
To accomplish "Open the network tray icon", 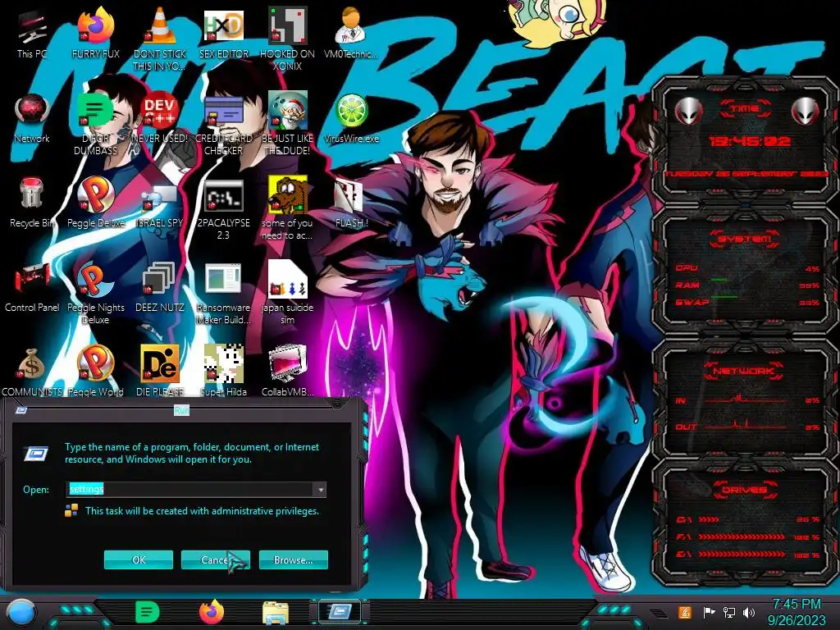I will point(729,612).
